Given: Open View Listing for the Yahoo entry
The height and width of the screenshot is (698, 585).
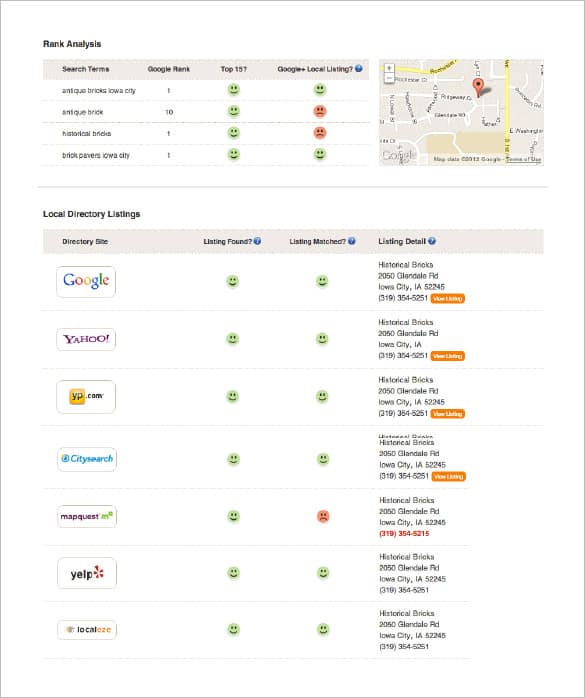Looking at the screenshot, I should (448, 356).
